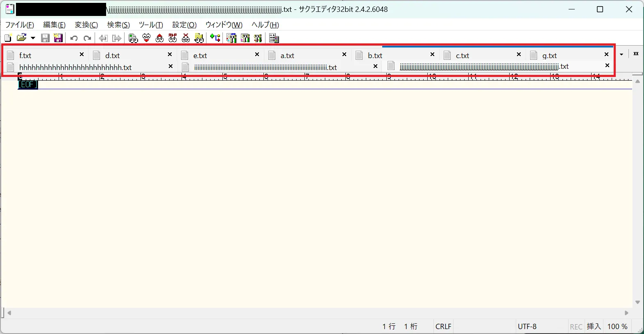
Task: Close the g.txt tab
Action: (x=607, y=54)
